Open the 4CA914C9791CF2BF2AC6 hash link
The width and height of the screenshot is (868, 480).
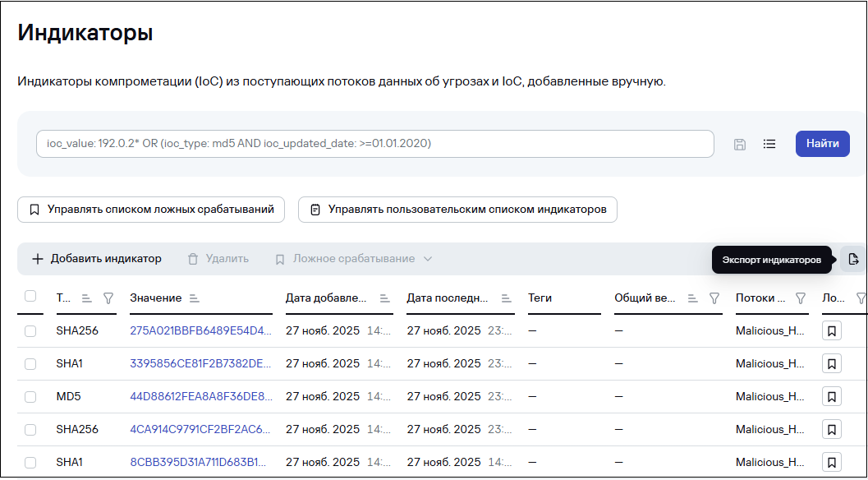pyautogui.click(x=201, y=429)
